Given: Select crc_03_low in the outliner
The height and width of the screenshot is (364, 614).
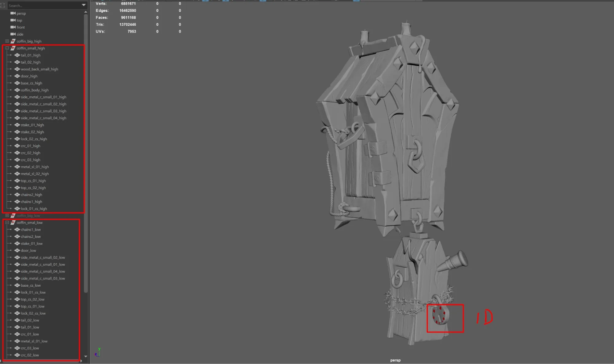Looking at the screenshot, I should click(x=30, y=348).
